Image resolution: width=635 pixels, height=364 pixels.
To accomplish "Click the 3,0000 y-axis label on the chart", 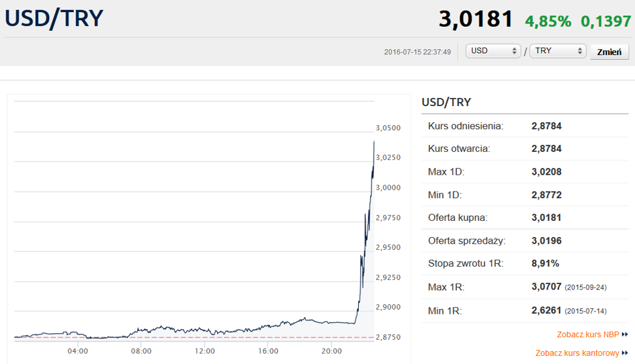I will (x=388, y=187).
